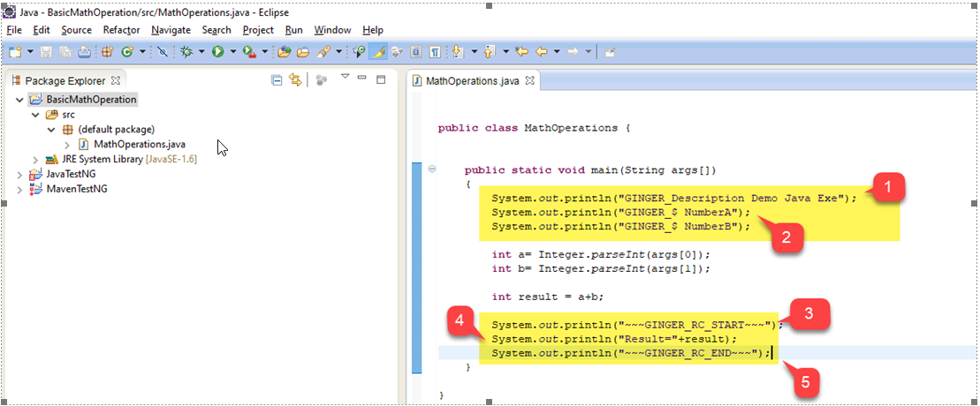This screenshot has height=406, width=980.
Task: Click the Previous Annotation icon
Action: [x=490, y=52]
